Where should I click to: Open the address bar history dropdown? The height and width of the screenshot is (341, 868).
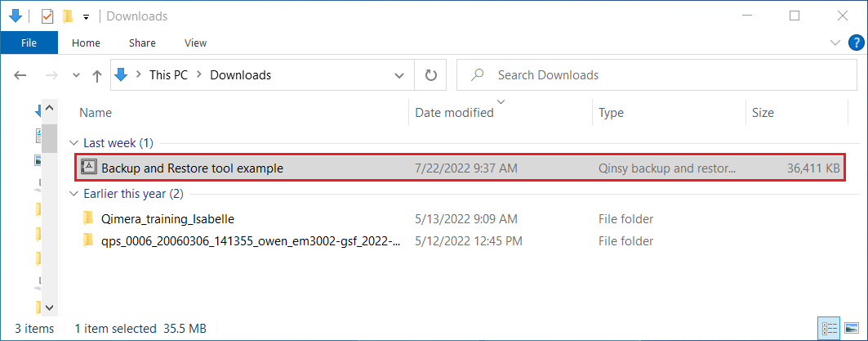[x=399, y=75]
